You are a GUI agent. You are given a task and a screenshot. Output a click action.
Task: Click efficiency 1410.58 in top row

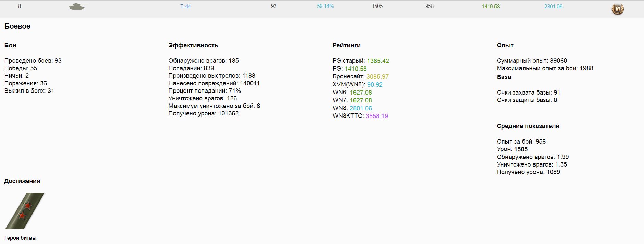(x=491, y=6)
